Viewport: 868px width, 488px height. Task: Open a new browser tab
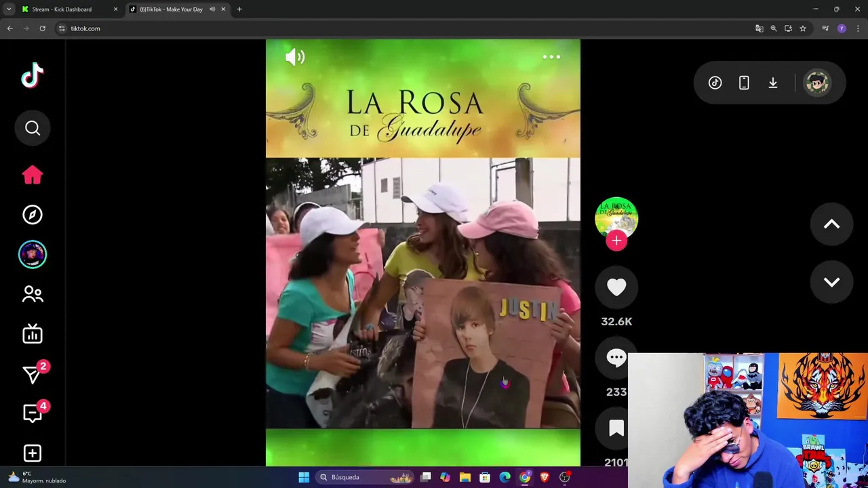click(239, 9)
